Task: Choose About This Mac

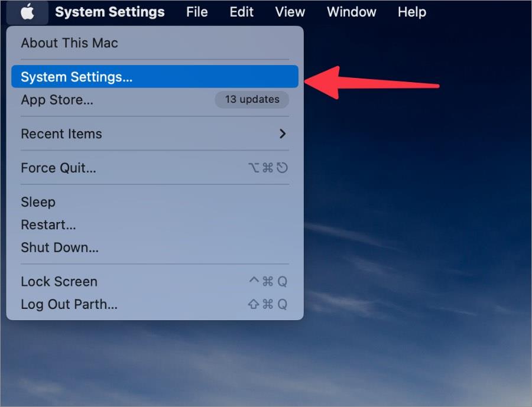Action: point(155,43)
